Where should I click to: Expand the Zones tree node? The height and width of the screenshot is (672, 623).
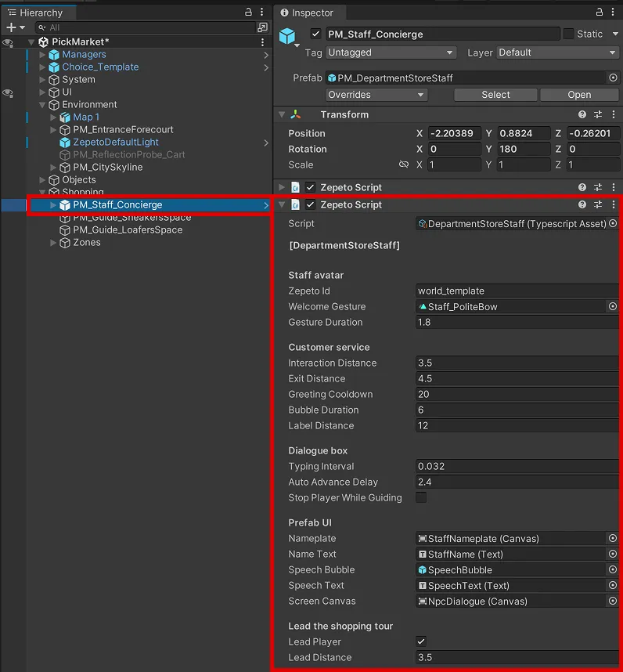tap(53, 243)
